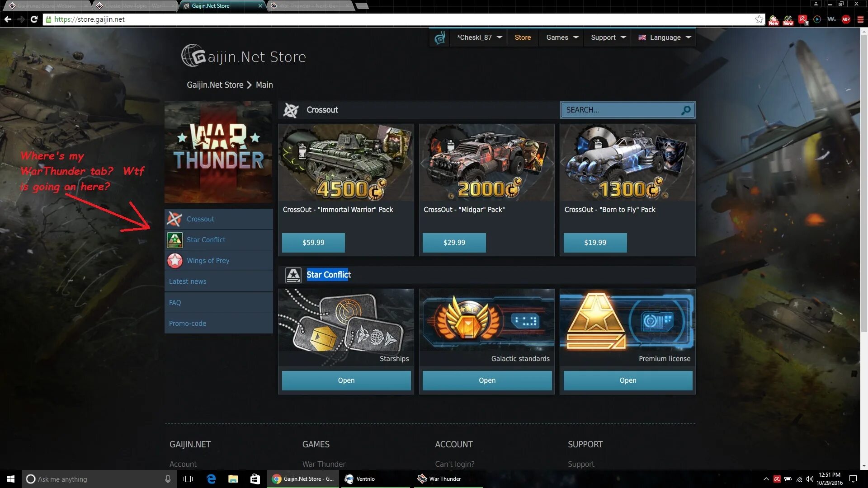The width and height of the screenshot is (868, 488).
Task: Click the Star Conflict sidebar icon
Action: pos(175,240)
